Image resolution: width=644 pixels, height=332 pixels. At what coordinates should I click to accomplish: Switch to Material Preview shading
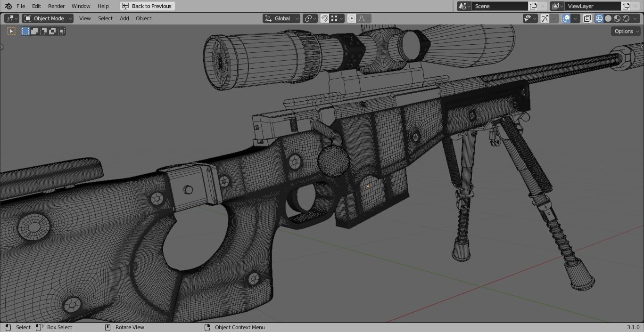(617, 18)
